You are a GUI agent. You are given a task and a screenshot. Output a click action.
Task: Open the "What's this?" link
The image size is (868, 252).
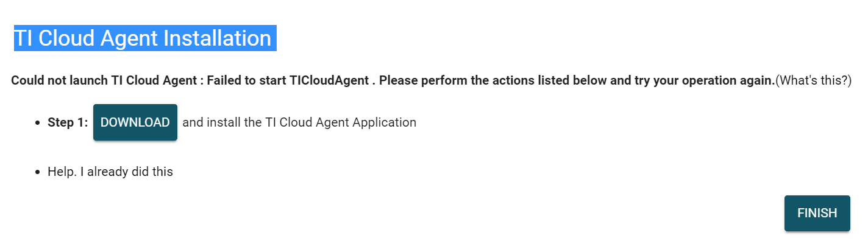pyautogui.click(x=813, y=80)
